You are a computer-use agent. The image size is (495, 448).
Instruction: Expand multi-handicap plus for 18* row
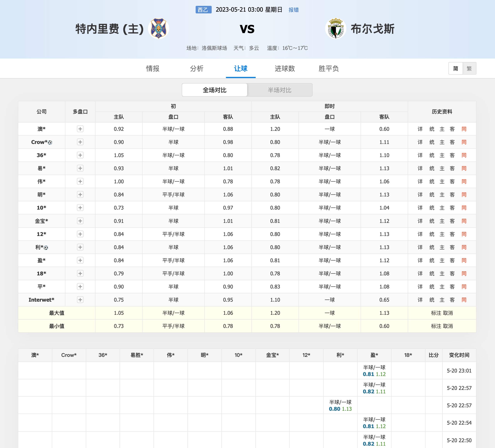[x=80, y=273]
